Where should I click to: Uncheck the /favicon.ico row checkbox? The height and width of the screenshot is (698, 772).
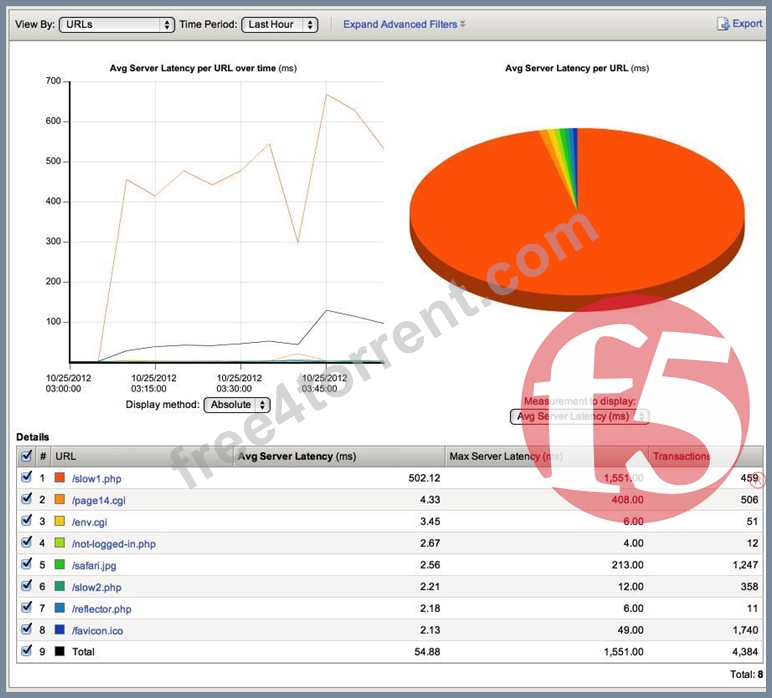[27, 629]
